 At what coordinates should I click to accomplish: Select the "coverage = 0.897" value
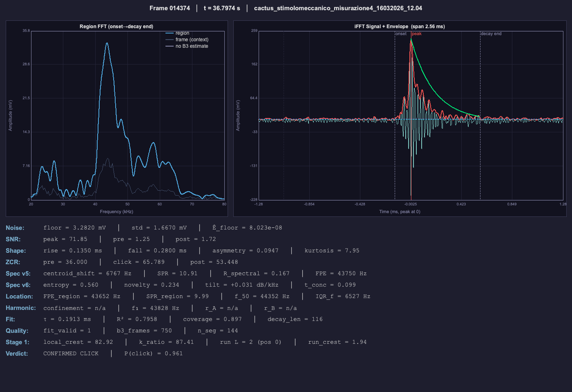pyautogui.click(x=212, y=319)
